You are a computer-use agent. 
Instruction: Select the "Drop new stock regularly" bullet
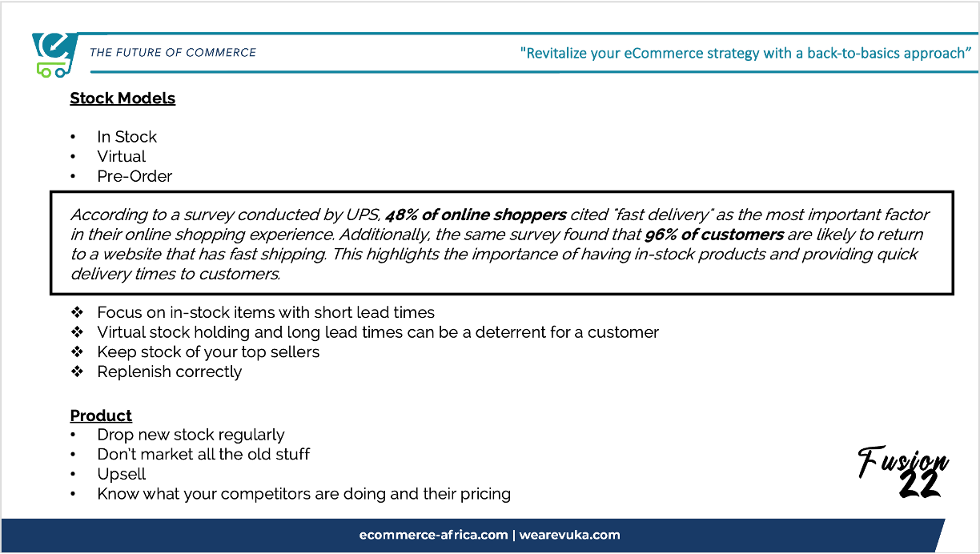(191, 435)
